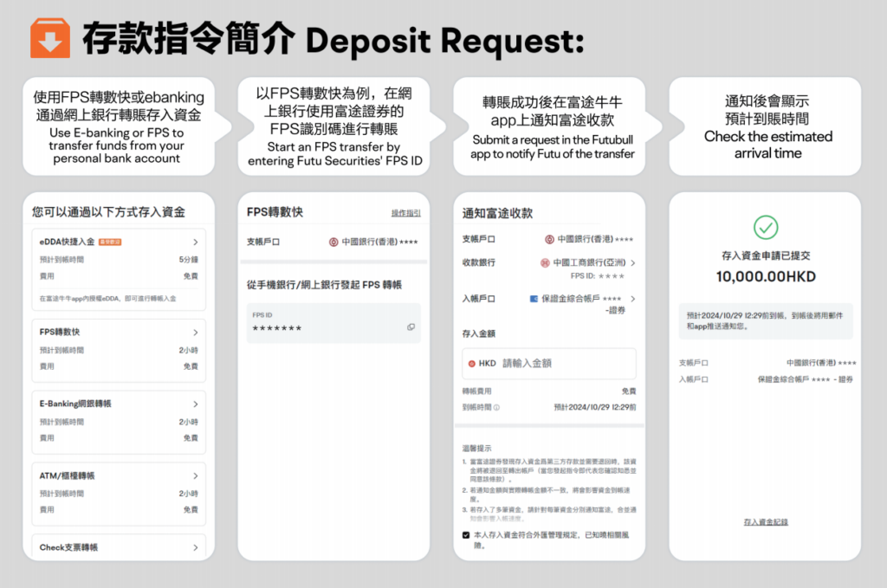Click the "Check the estimated arrival time" caption
The height and width of the screenshot is (588, 887).
coord(767,145)
